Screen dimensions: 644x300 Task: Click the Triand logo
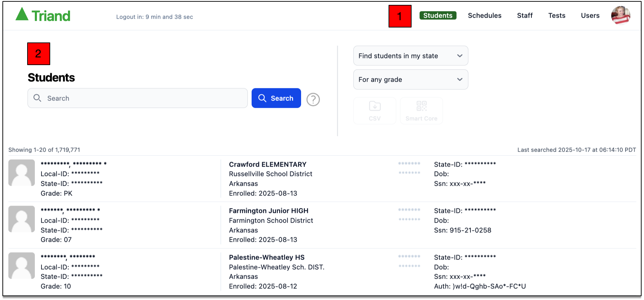pyautogui.click(x=43, y=15)
